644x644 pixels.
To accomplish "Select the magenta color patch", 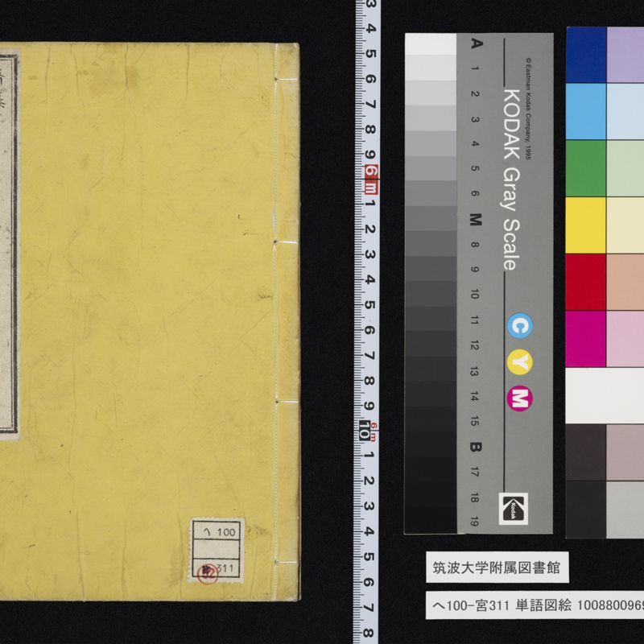I will [585, 338].
